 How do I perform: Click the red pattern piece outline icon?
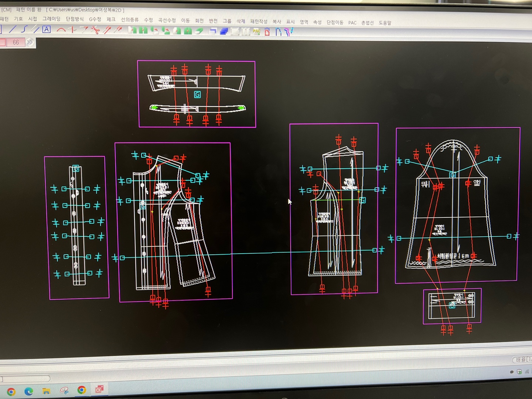[267, 32]
